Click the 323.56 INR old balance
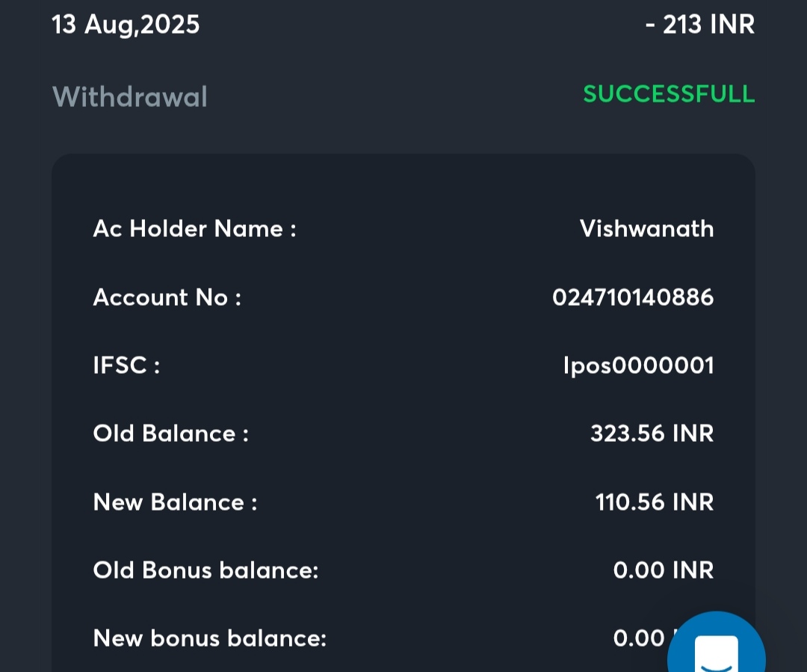Viewport: 807px width, 672px height. (652, 434)
